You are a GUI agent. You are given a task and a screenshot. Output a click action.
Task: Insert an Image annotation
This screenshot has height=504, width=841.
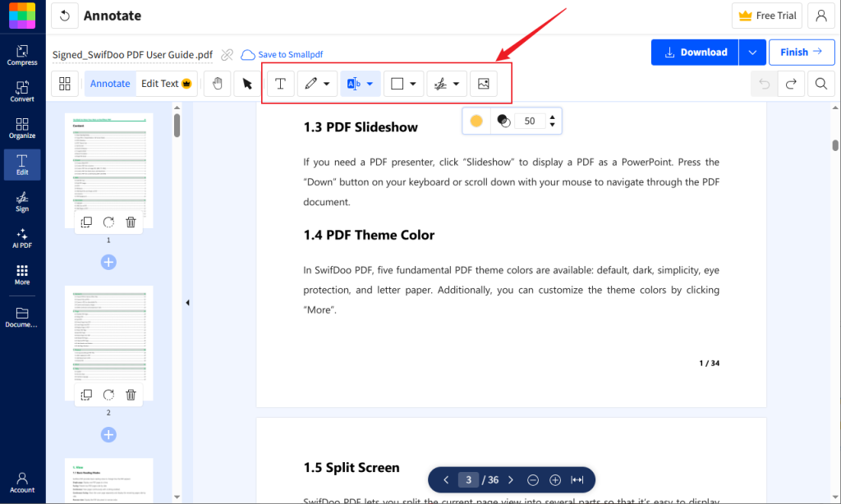click(x=484, y=83)
